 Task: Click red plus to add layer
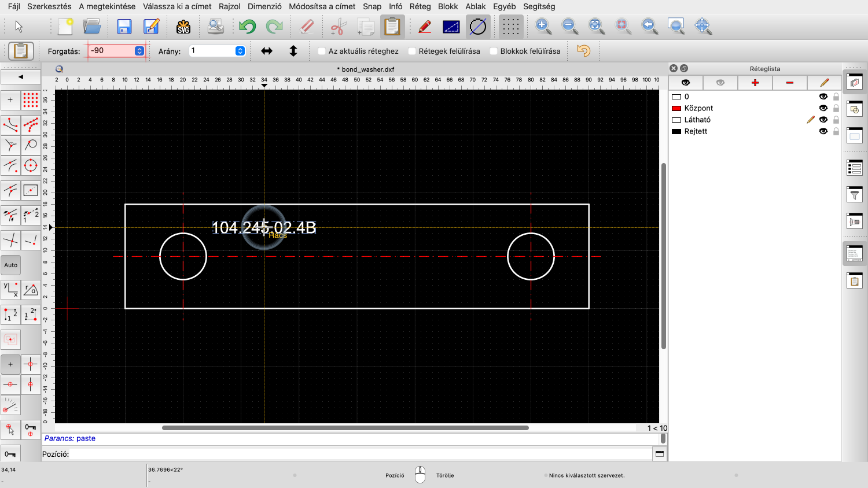pyautogui.click(x=755, y=83)
